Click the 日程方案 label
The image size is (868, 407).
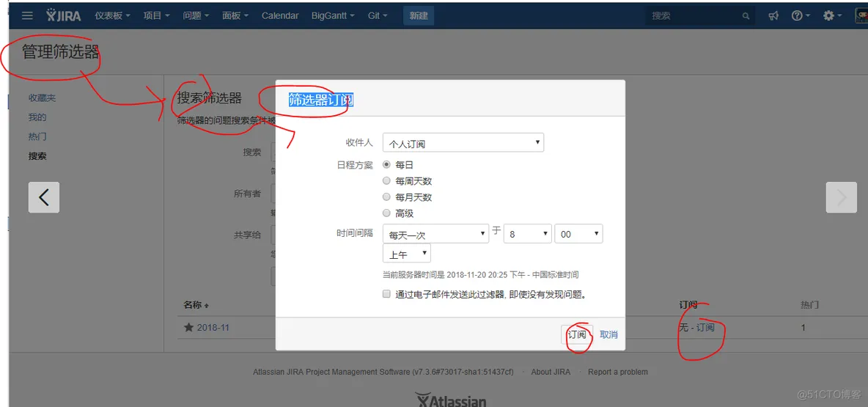(355, 165)
